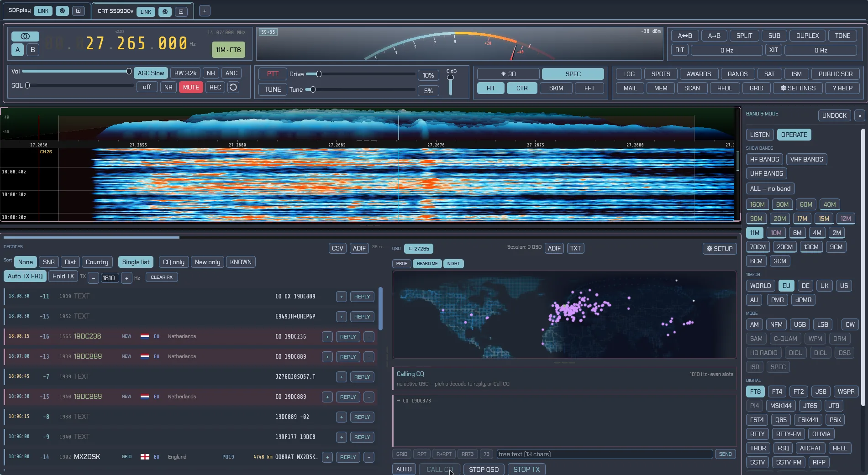
Task: Click the SDRplay tab's audio monitor icon
Action: tap(63, 11)
